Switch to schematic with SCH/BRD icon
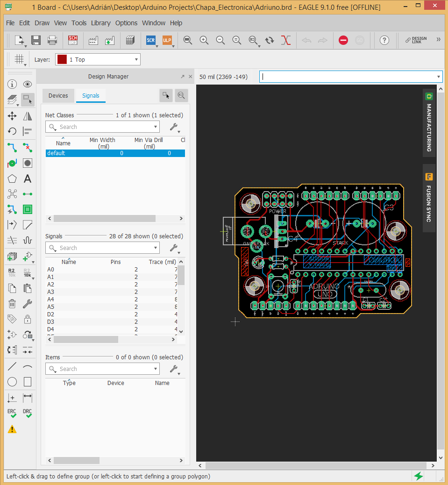Viewport: 448px width, 485px height. [73, 40]
